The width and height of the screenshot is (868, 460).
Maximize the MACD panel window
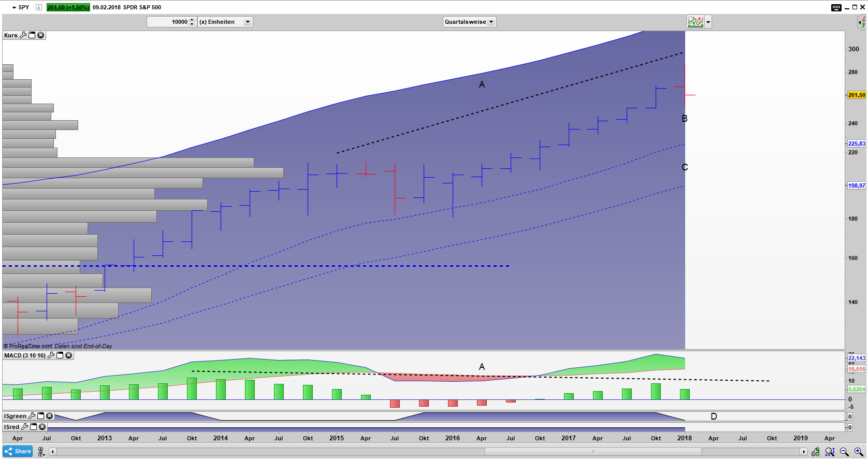[60, 355]
